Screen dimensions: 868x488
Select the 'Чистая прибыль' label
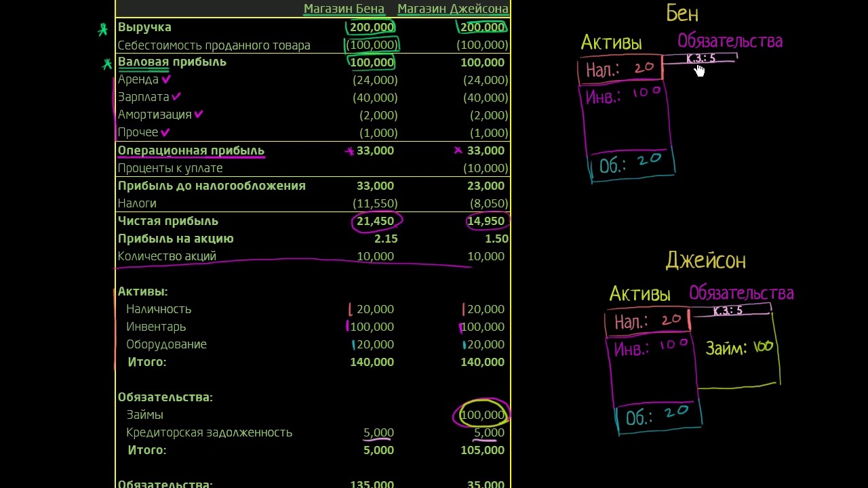168,221
